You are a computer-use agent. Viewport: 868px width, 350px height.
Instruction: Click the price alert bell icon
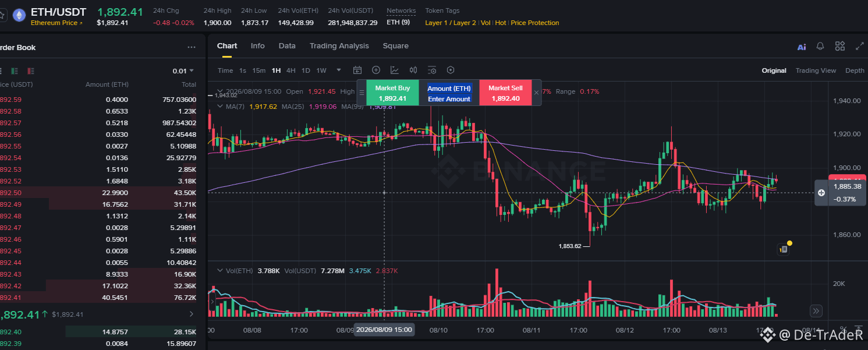click(820, 46)
